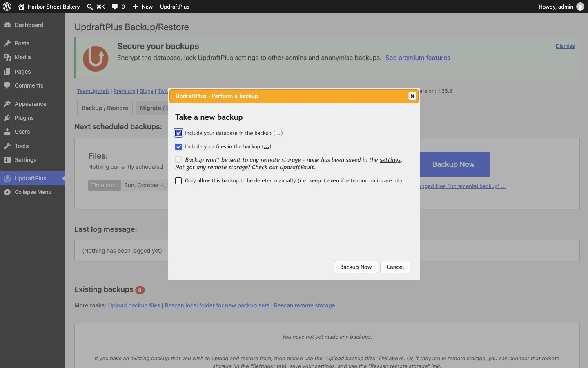Check Only allow manual deletion of backup
Image resolution: width=588 pixels, height=368 pixels.
pos(178,181)
